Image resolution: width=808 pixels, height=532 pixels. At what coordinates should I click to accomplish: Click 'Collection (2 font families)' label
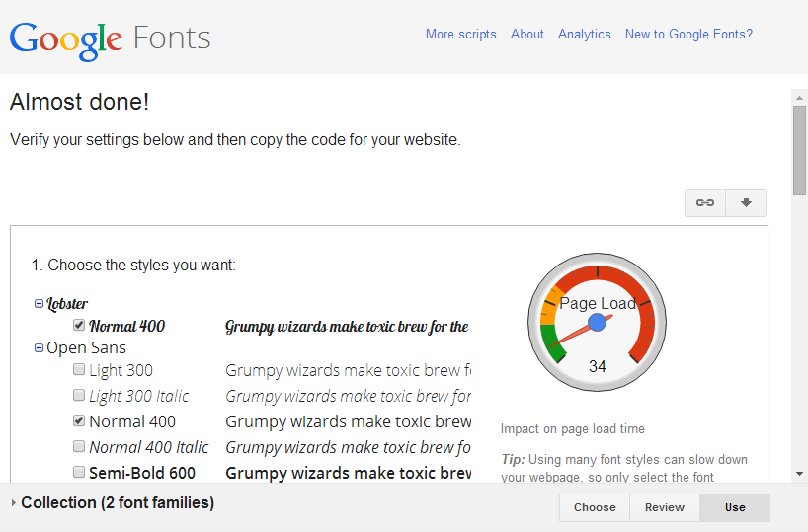pos(118,502)
